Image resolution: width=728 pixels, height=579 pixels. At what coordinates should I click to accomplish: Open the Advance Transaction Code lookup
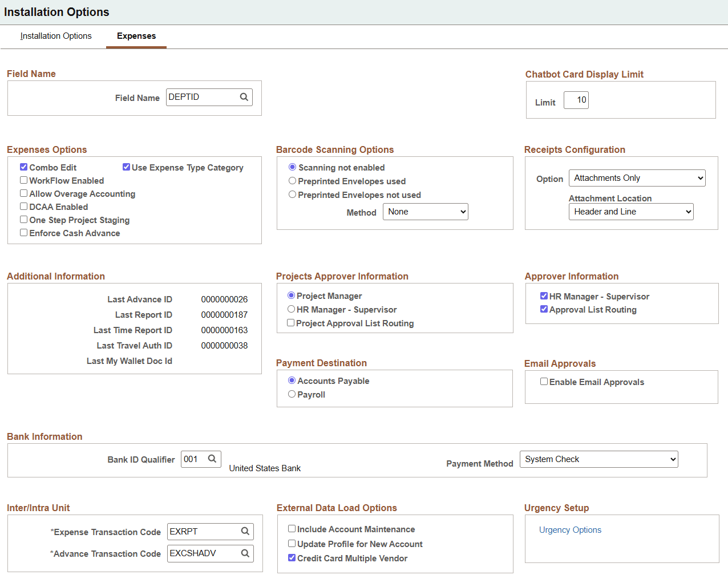tap(245, 553)
